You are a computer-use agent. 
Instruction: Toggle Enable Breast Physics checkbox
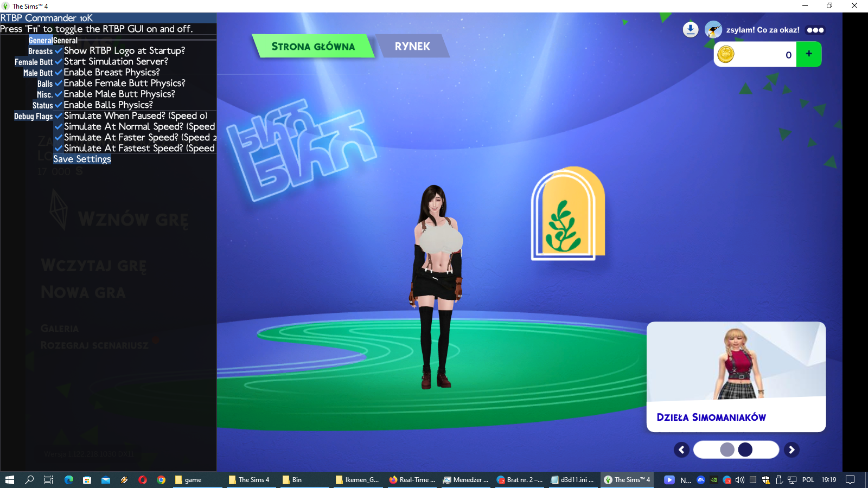[x=59, y=72]
